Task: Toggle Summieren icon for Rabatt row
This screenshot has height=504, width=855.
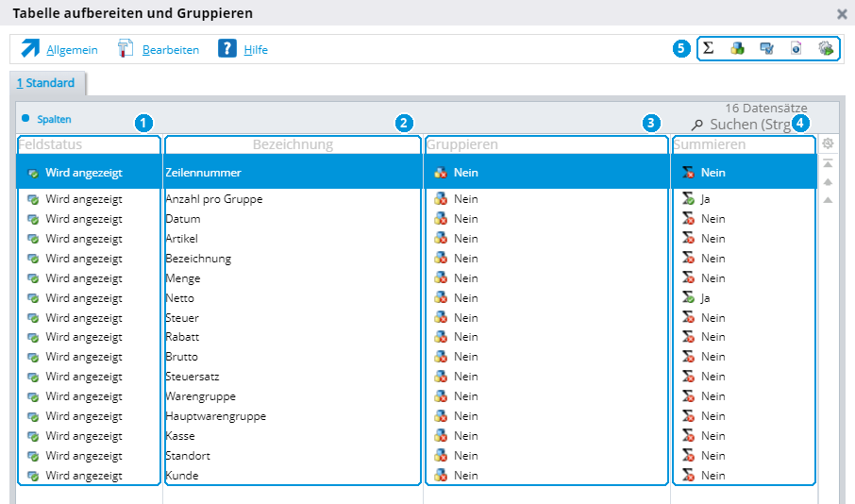Action: click(x=688, y=337)
